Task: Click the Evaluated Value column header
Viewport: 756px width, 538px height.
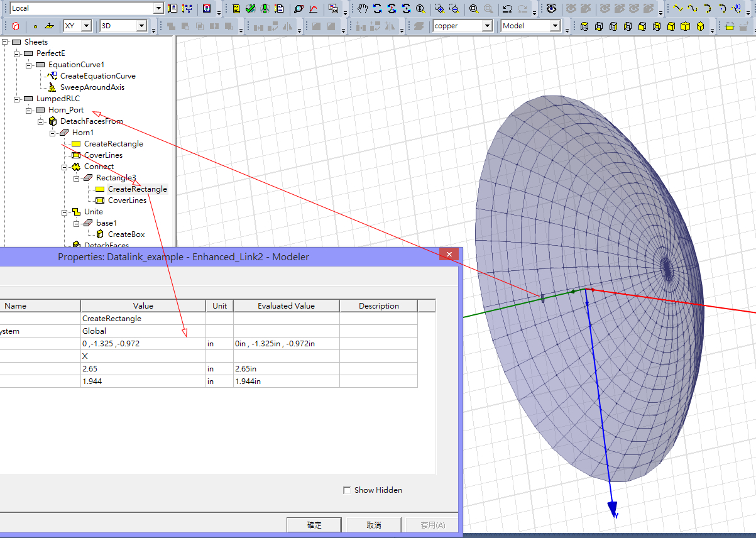Action: 287,306
